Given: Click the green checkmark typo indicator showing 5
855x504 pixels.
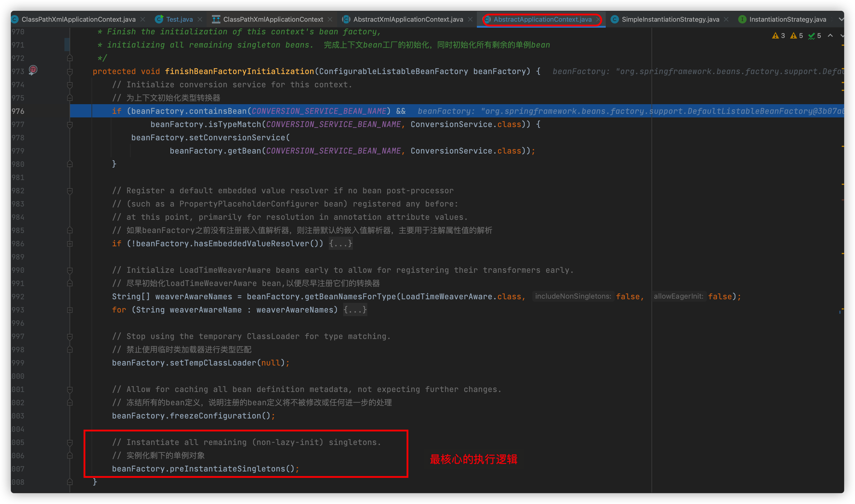Looking at the screenshot, I should (x=814, y=36).
